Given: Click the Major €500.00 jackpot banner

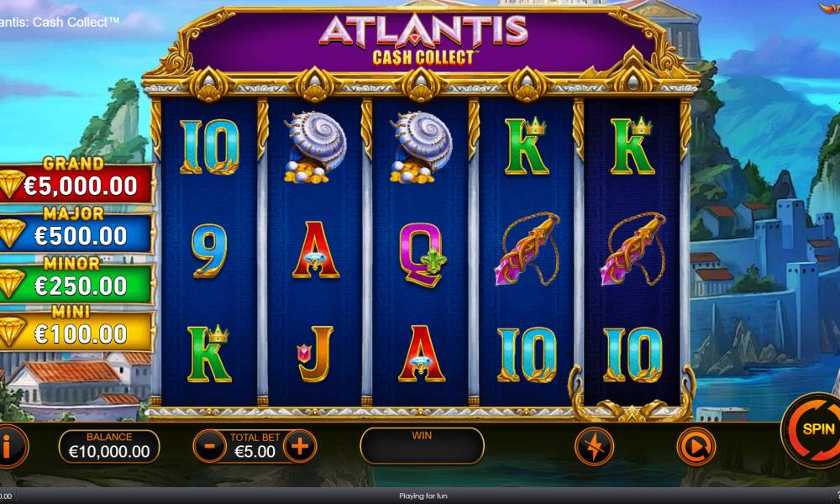Looking at the screenshot, I should [76, 231].
